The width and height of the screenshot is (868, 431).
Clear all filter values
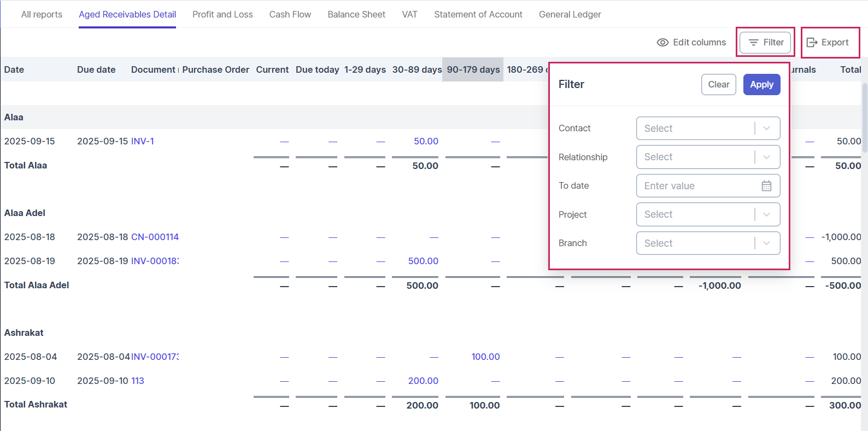(x=718, y=85)
